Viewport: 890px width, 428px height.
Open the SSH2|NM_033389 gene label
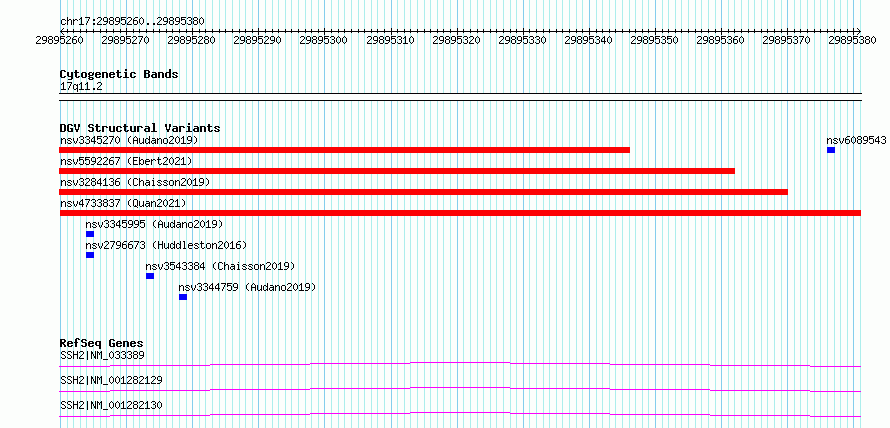click(x=102, y=355)
